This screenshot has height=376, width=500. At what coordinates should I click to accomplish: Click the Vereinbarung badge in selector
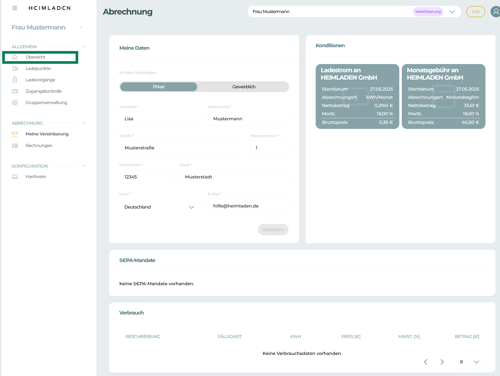[x=428, y=12]
